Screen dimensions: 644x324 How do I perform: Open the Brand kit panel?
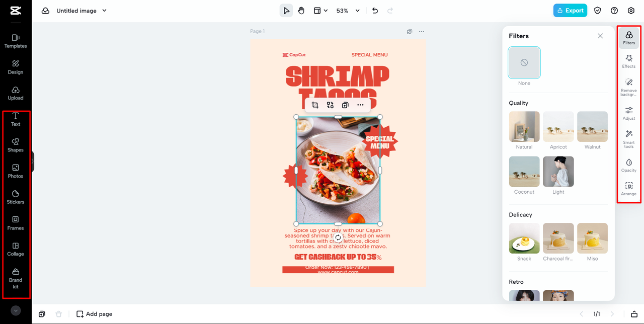pos(16,279)
